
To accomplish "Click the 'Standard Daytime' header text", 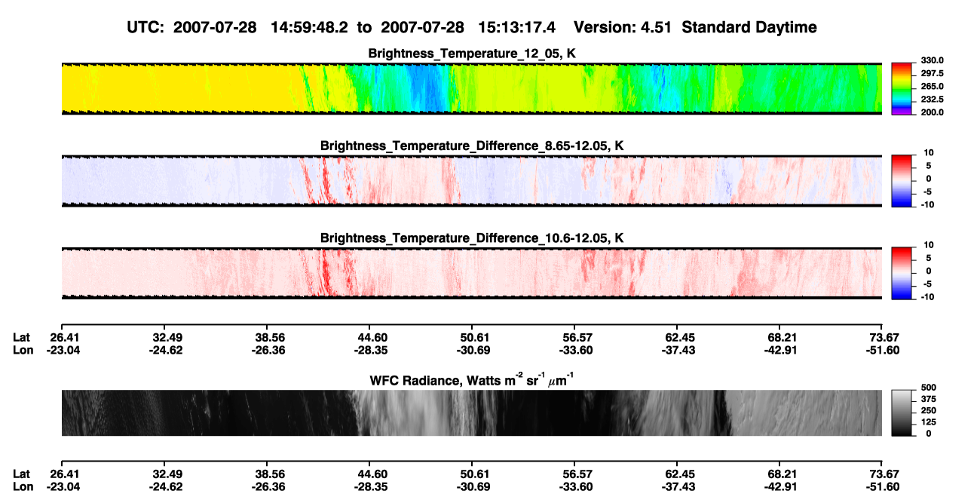I will click(748, 28).
